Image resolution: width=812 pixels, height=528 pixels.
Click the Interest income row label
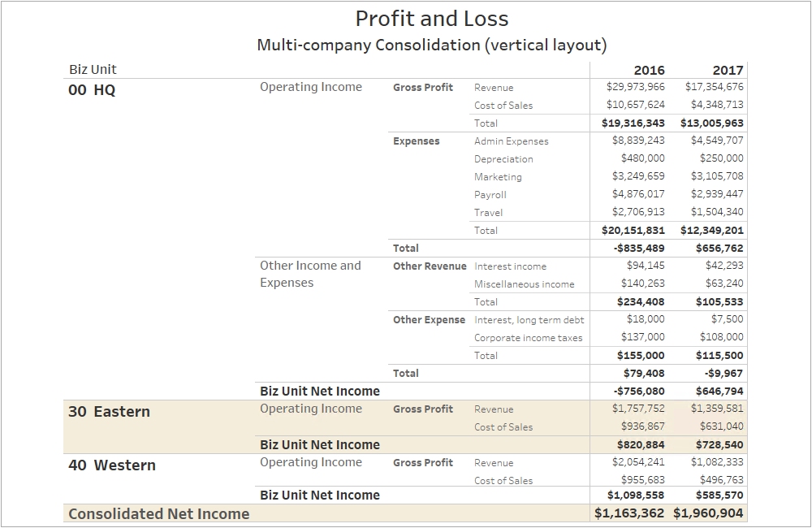click(510, 266)
